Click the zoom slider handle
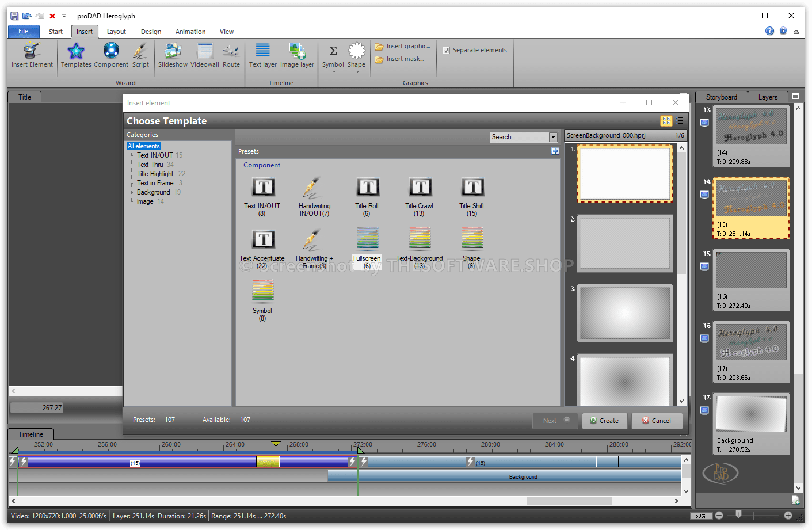Screen dimensions: 812x530 738,515
